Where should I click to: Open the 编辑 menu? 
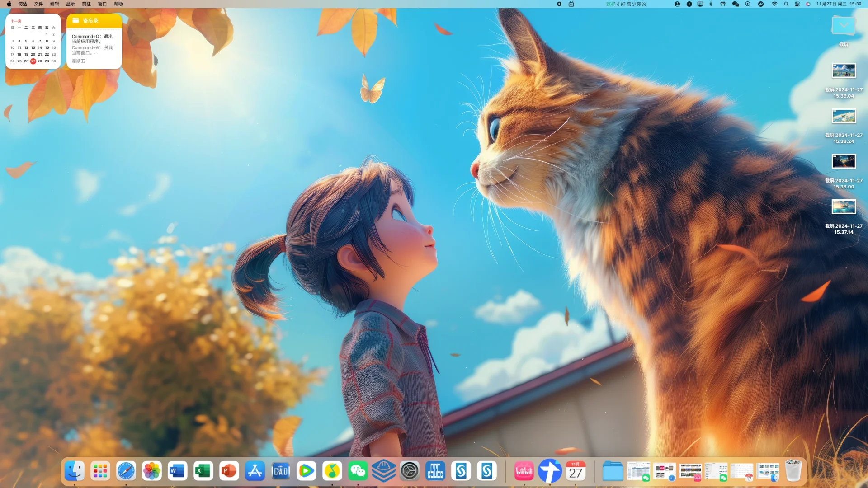click(54, 4)
